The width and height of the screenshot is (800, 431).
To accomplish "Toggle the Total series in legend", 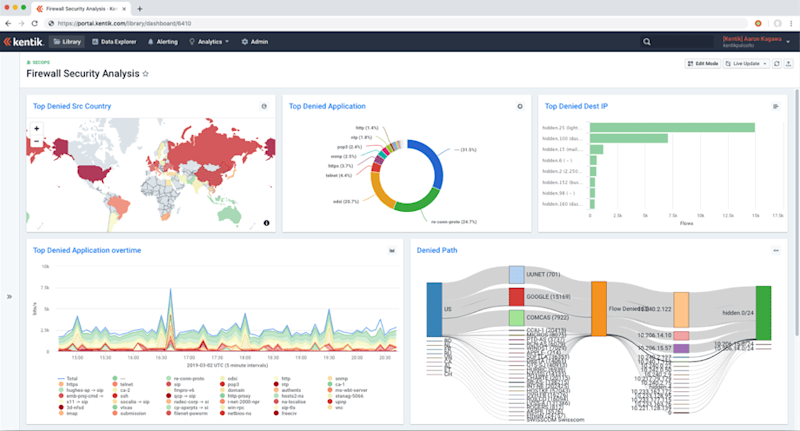I will pos(68,378).
